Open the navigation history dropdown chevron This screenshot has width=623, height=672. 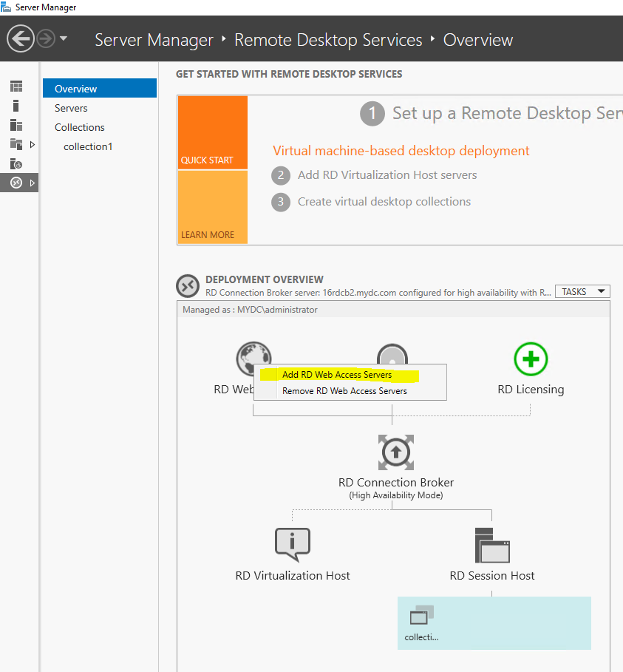(x=64, y=38)
